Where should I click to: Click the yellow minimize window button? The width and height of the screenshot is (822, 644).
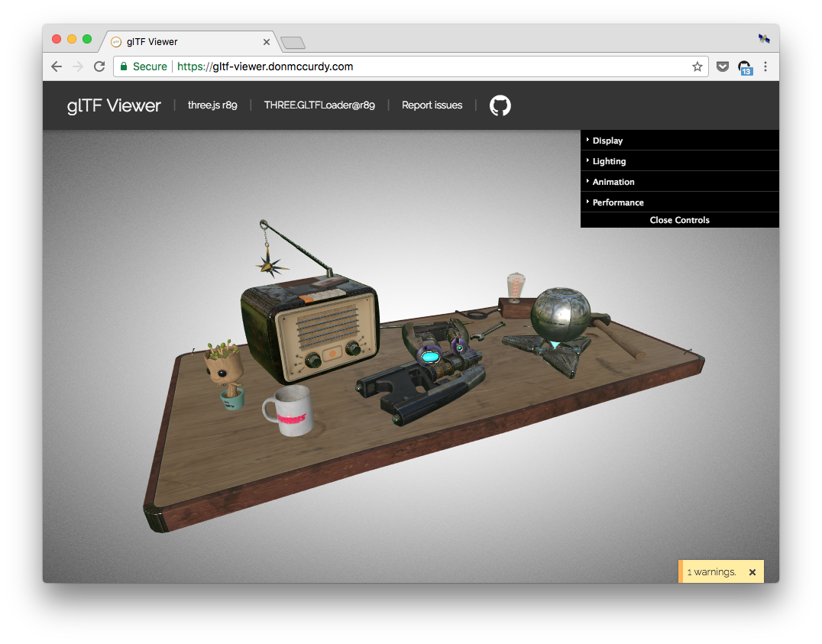click(x=72, y=39)
